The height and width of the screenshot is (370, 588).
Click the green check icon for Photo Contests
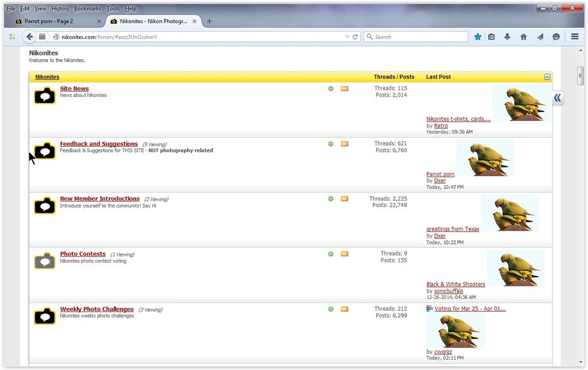coord(331,254)
